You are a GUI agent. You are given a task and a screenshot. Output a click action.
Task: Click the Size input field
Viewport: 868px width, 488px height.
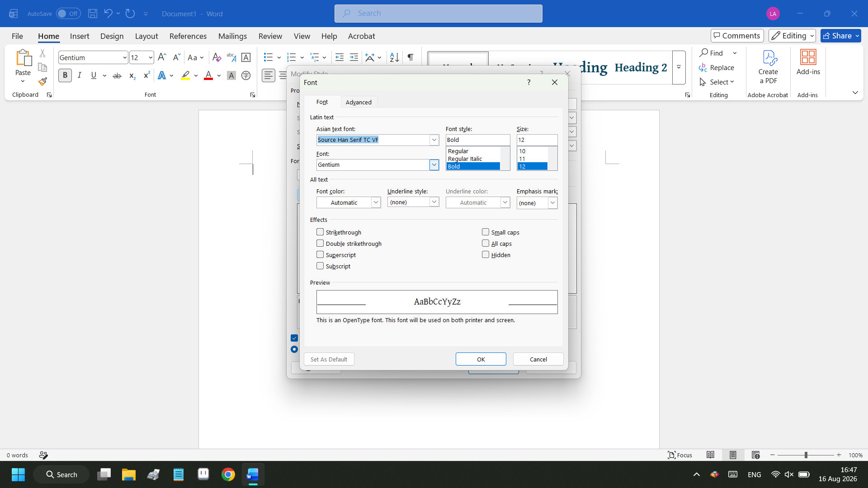pyautogui.click(x=537, y=140)
